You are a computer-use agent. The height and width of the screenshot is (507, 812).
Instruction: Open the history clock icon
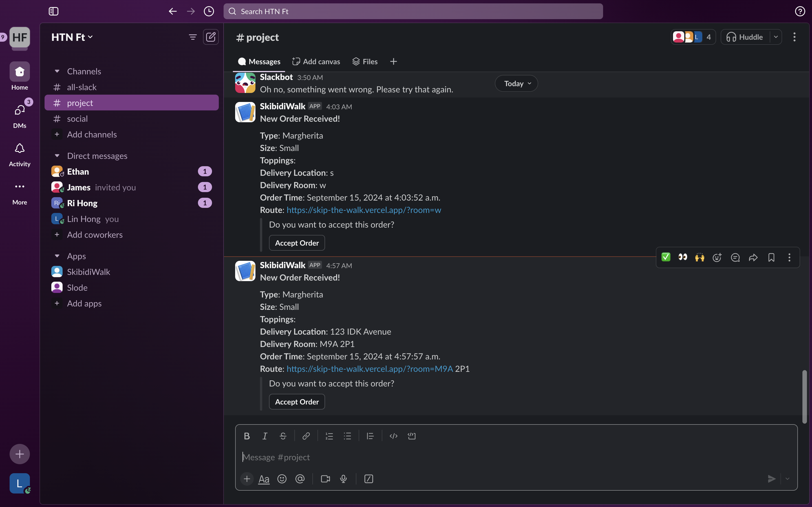click(x=209, y=11)
